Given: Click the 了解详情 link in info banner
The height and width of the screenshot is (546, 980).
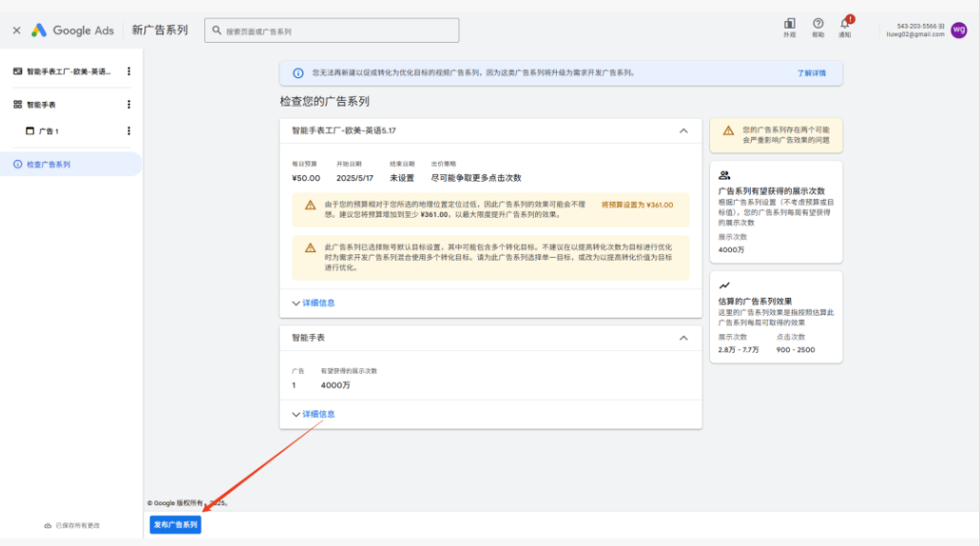Looking at the screenshot, I should [x=811, y=73].
